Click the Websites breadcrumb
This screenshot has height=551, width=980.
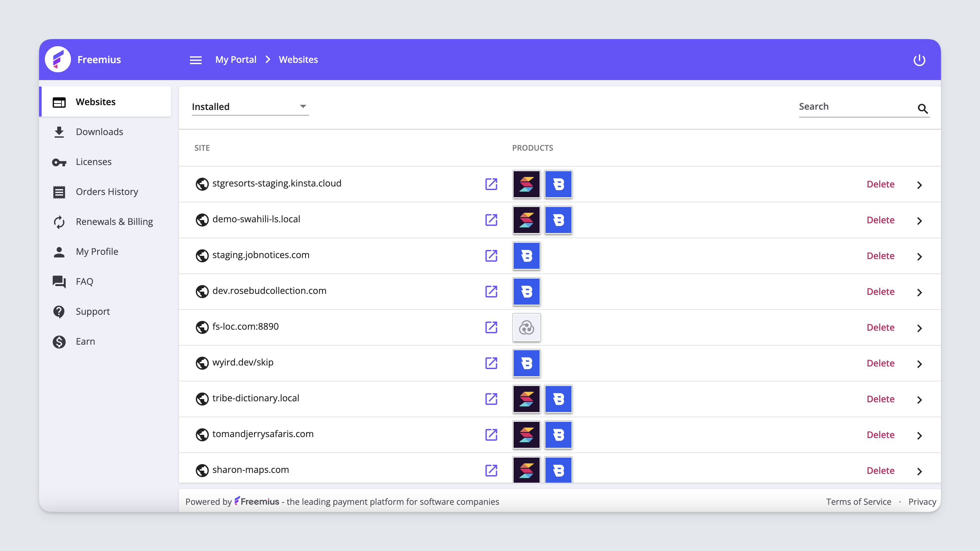298,60
